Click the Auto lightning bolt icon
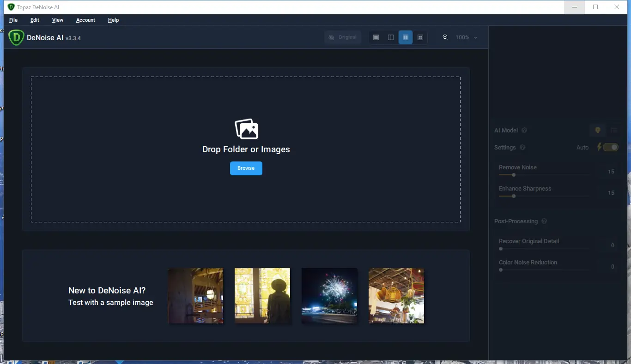 point(600,147)
